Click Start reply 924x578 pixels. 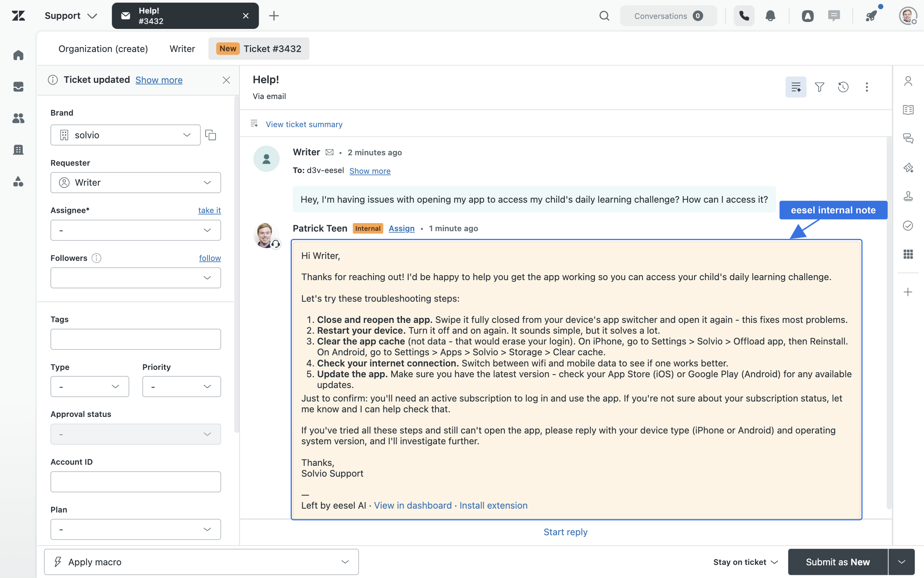coord(565,532)
